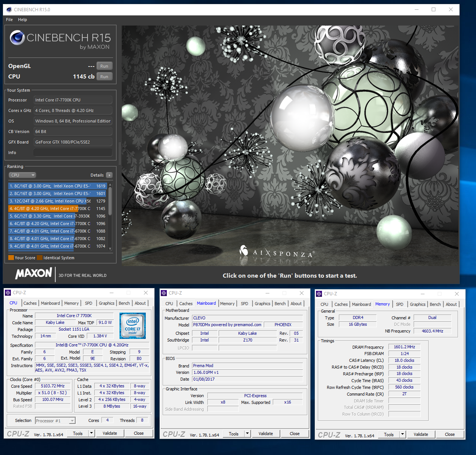Open Memory tab in CPU tab window
The height and width of the screenshot is (455, 476).
pyautogui.click(x=71, y=303)
